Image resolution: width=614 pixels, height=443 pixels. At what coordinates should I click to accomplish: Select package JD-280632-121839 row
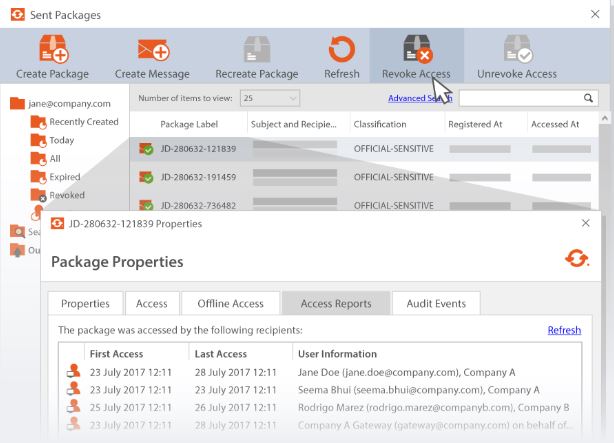point(364,149)
